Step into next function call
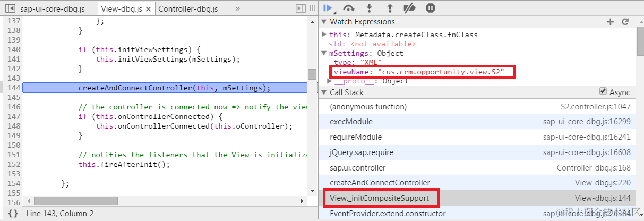 [370, 8]
